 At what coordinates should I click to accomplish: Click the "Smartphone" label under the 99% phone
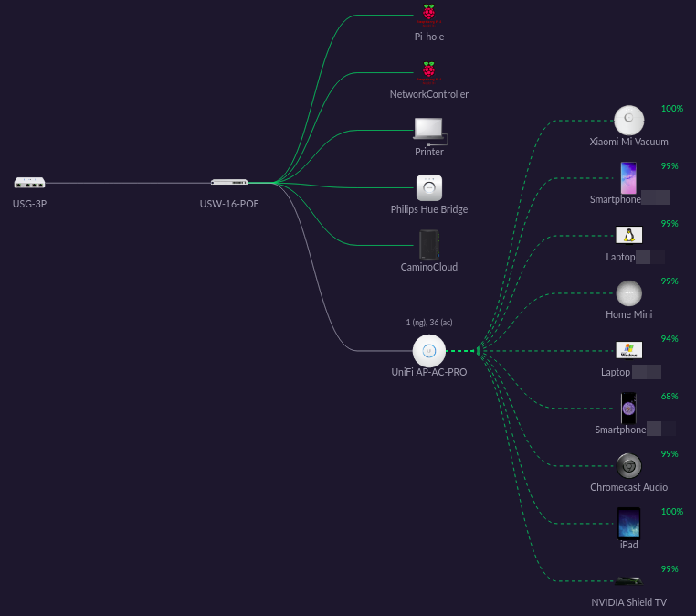(x=616, y=199)
